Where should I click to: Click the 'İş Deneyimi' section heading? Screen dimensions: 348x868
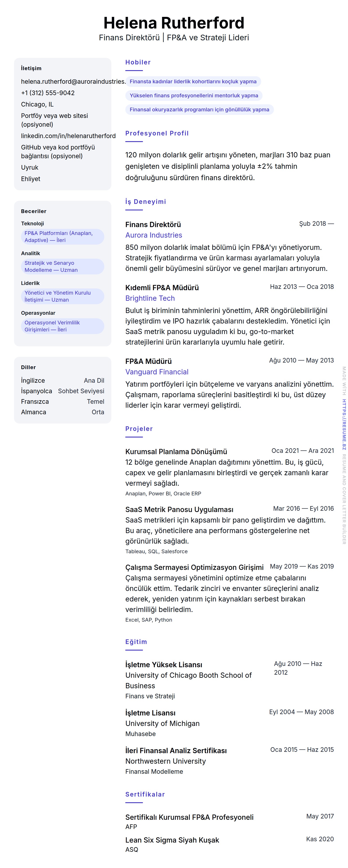pos(146,201)
